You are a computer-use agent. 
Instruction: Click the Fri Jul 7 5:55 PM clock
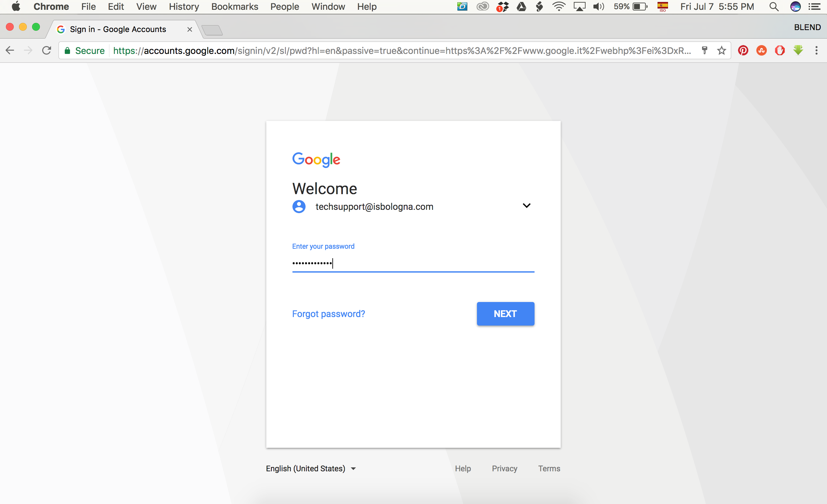(717, 7)
